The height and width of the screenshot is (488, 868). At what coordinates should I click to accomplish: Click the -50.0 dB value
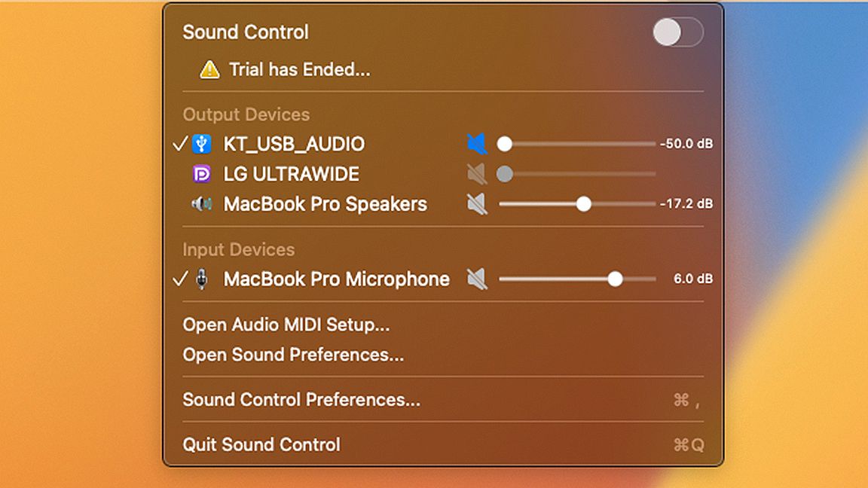pos(686,144)
